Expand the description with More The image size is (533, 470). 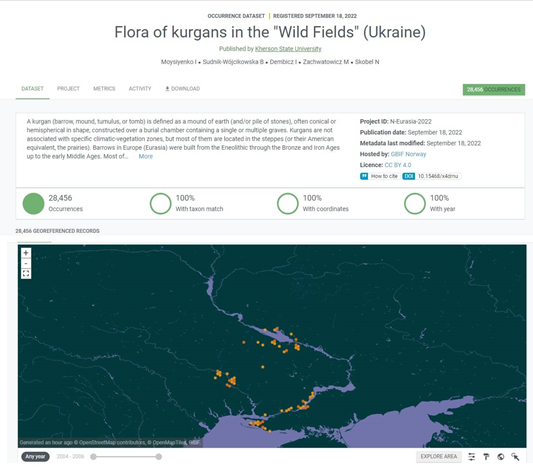(x=145, y=156)
